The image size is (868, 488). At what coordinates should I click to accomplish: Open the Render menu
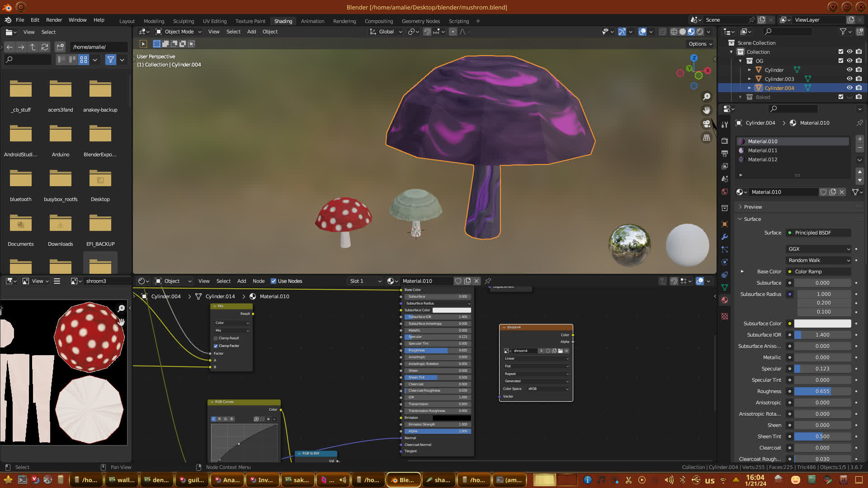(54, 20)
